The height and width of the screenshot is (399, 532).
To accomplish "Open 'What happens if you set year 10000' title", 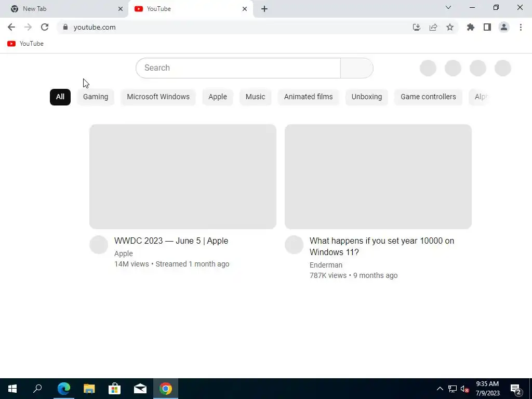I will tap(382, 246).
